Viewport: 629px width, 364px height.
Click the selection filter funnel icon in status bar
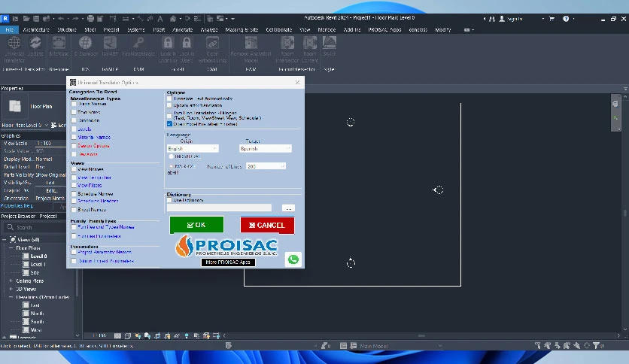pyautogui.click(x=597, y=345)
